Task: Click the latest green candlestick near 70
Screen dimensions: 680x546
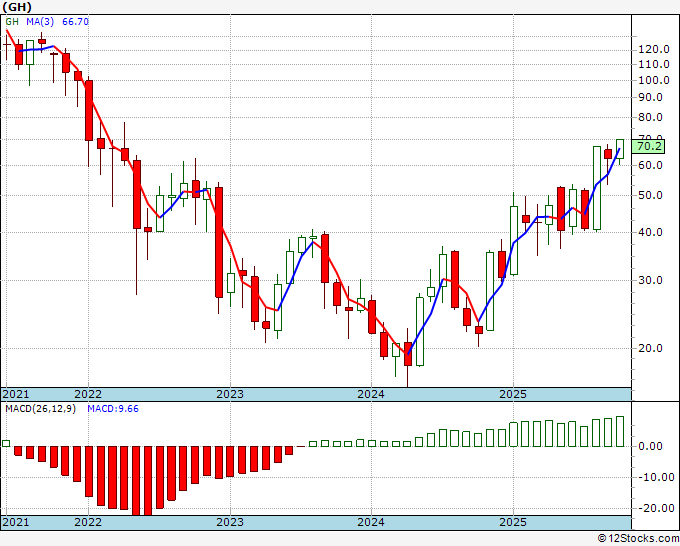Action: point(620,150)
